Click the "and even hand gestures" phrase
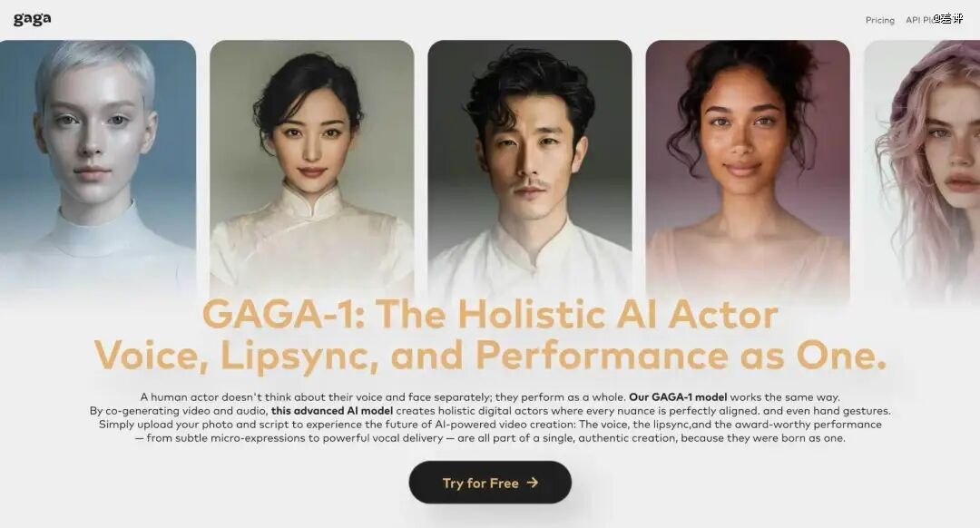This screenshot has width=980, height=528. pos(827,411)
